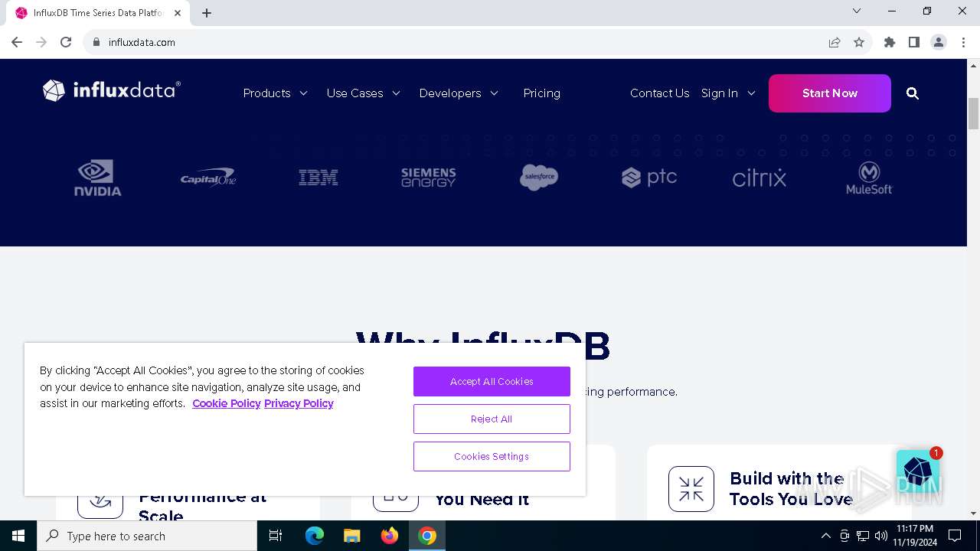Open the Privacy Policy link
Image resolution: width=980 pixels, height=551 pixels.
pyautogui.click(x=299, y=403)
